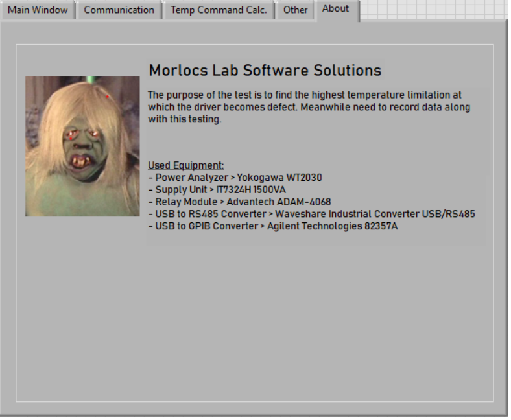Screen dimensions: 511x420
Task: Go to the Other tab
Action: tap(295, 10)
